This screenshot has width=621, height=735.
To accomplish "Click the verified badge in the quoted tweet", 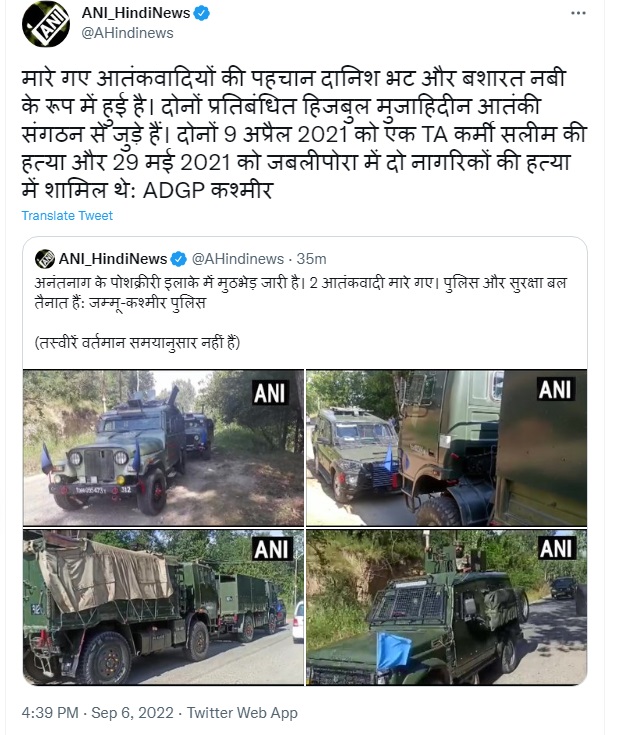I will click(x=179, y=259).
